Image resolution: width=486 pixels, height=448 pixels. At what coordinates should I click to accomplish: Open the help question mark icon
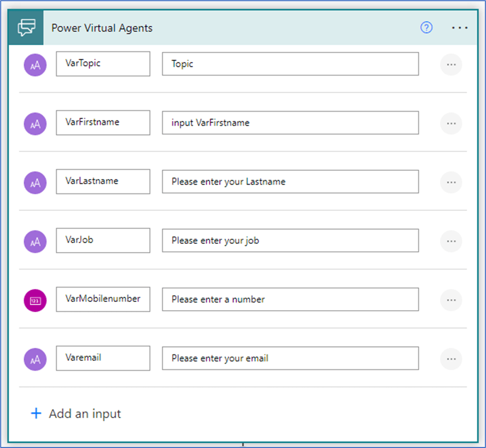pos(426,28)
